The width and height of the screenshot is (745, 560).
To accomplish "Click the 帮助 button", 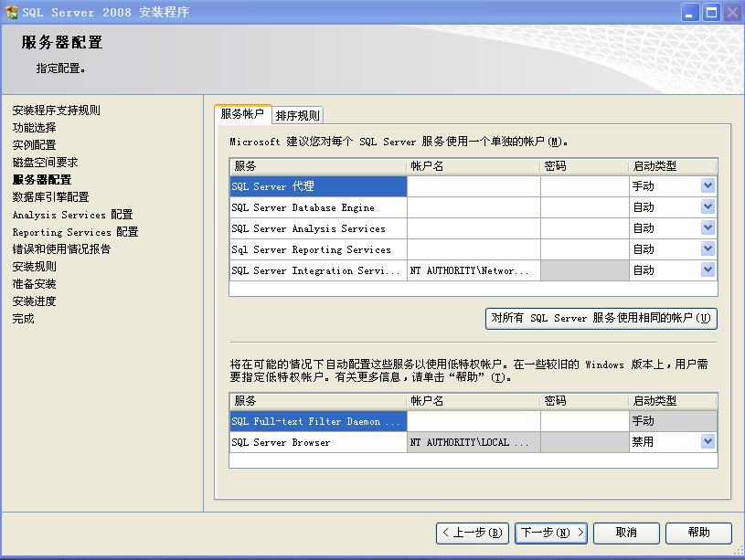I will tap(697, 533).
